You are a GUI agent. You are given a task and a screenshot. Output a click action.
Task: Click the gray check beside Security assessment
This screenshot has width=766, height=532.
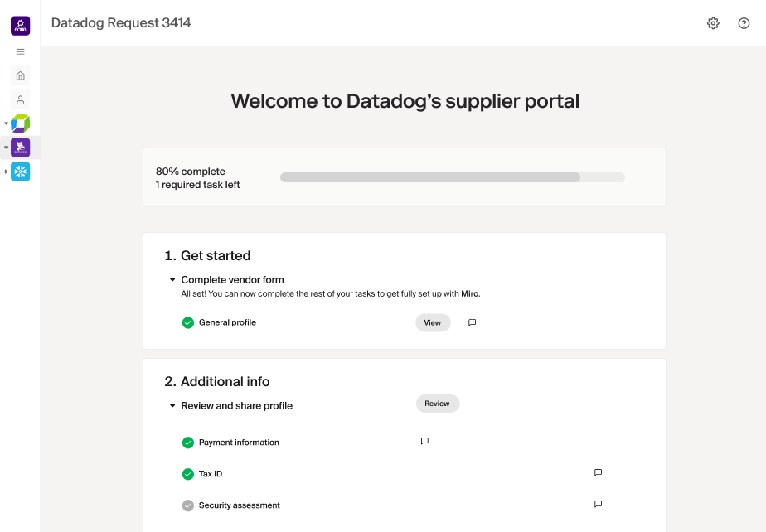pyautogui.click(x=188, y=505)
